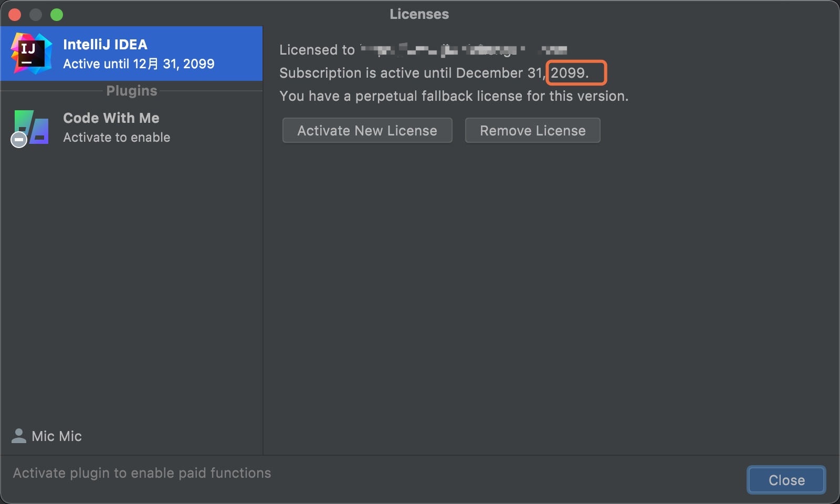This screenshot has height=504, width=840.
Task: Click the Mic Mic account name
Action: (57, 436)
